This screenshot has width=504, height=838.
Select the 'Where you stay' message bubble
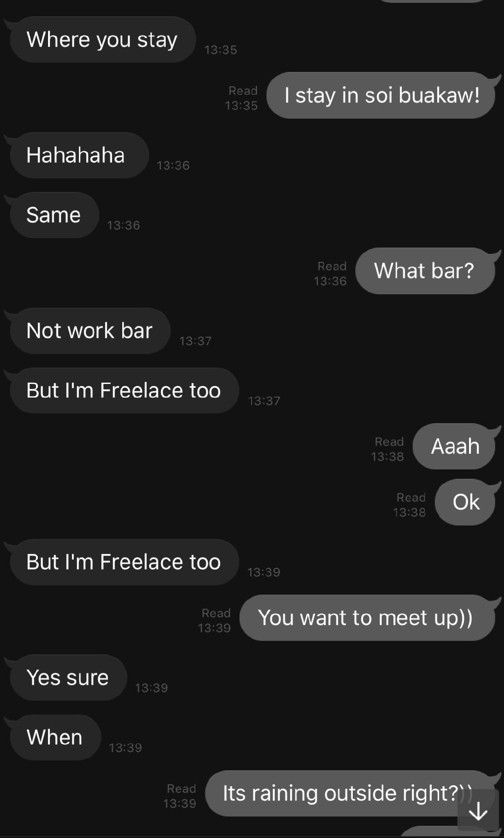[102, 40]
